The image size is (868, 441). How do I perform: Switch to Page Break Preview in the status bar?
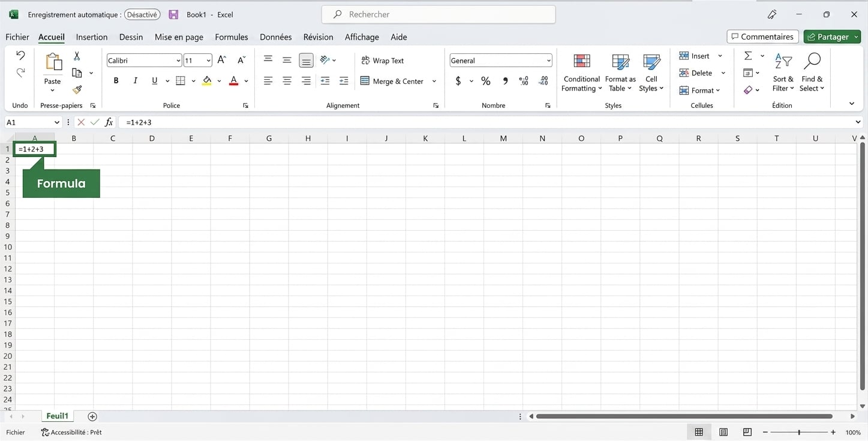point(747,432)
